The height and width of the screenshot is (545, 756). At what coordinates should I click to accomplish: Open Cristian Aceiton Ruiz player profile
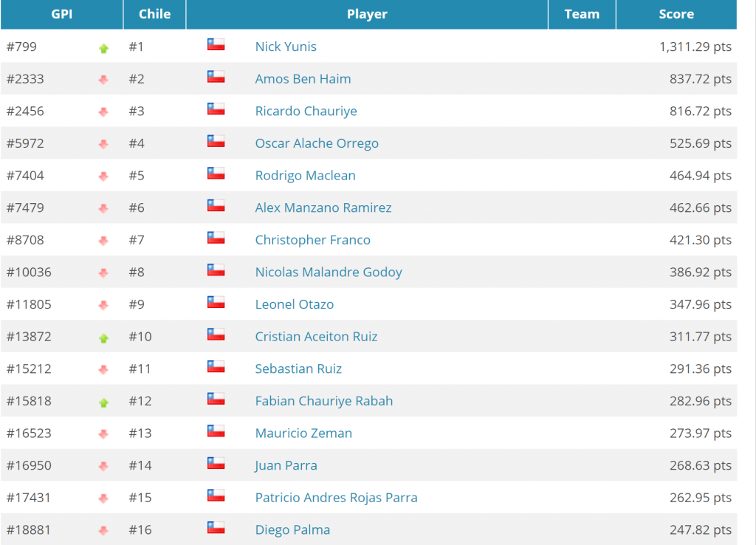316,337
